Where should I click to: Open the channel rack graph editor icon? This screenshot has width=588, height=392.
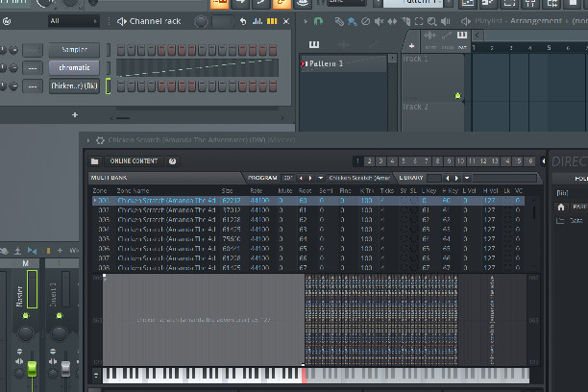pos(257,21)
